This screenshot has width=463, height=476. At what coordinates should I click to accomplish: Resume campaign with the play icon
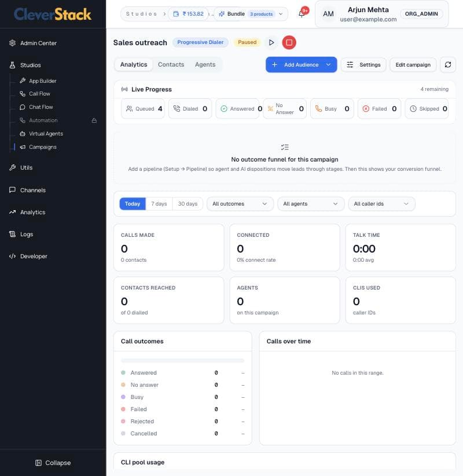click(271, 42)
